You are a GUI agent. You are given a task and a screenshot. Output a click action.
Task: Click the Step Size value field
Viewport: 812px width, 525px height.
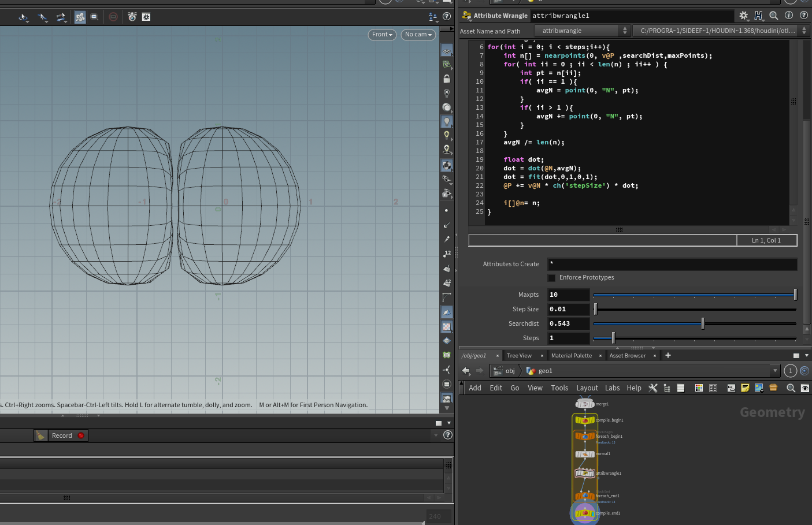(568, 310)
